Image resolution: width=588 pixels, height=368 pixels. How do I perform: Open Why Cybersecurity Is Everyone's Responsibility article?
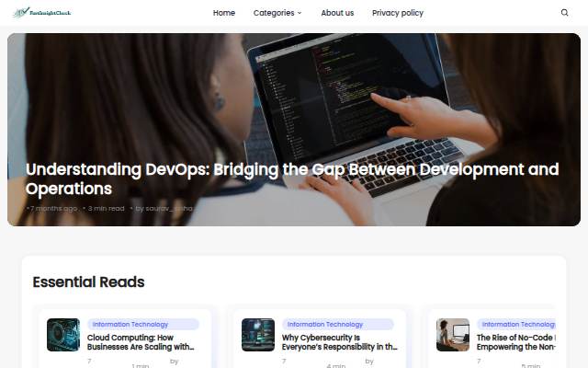[339, 342]
